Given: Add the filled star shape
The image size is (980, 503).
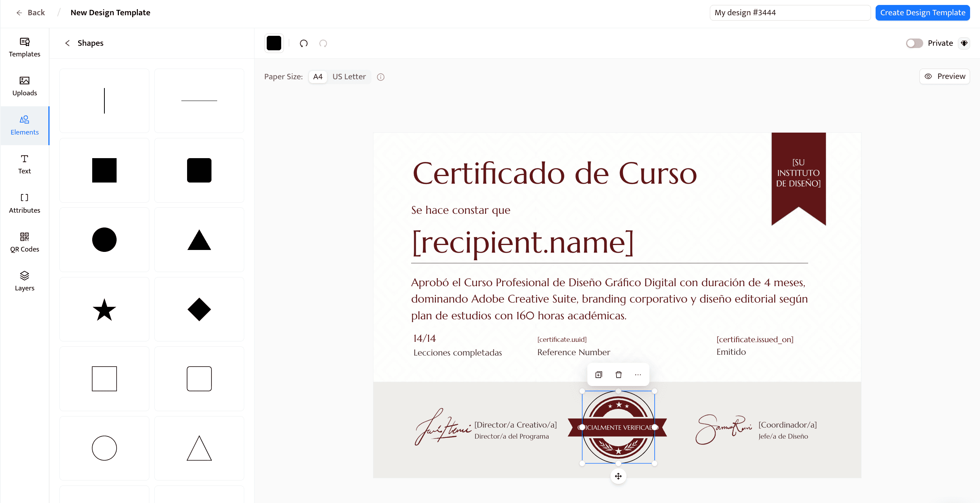Looking at the screenshot, I should point(104,309).
